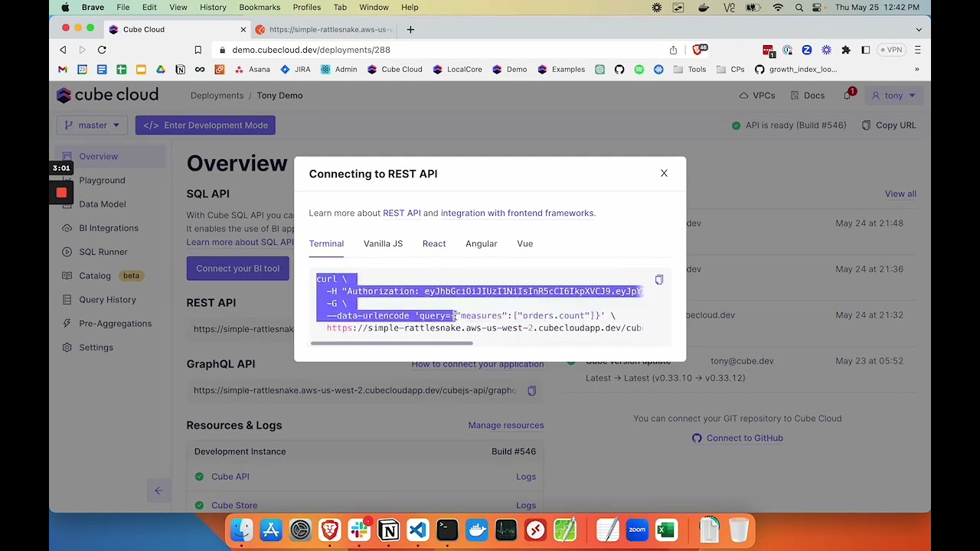The image size is (980, 551).
Task: Open Data Model in the sidebar
Action: tap(103, 204)
